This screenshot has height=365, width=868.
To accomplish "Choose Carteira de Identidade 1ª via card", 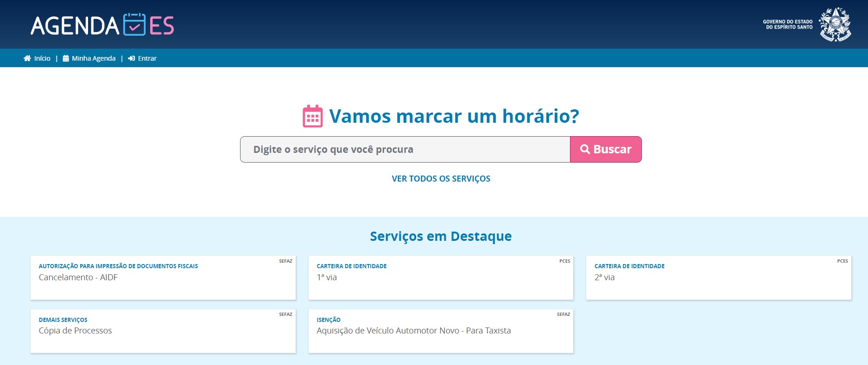I will click(x=440, y=277).
